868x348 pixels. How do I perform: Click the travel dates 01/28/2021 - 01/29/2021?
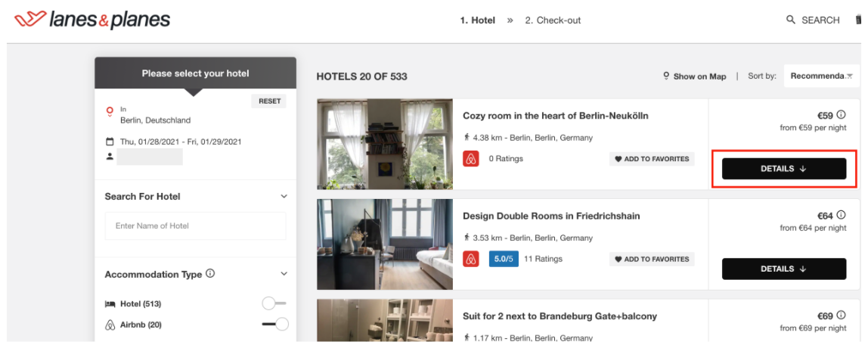point(181,141)
